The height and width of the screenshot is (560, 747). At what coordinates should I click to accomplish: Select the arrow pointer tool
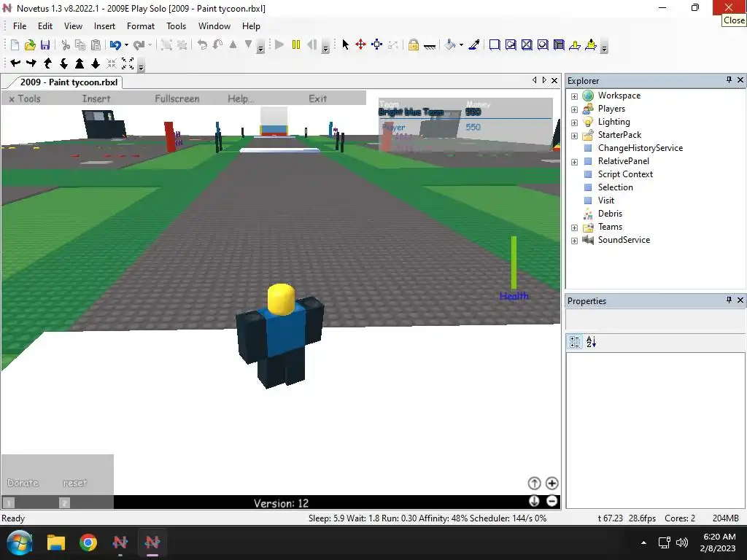coord(345,44)
